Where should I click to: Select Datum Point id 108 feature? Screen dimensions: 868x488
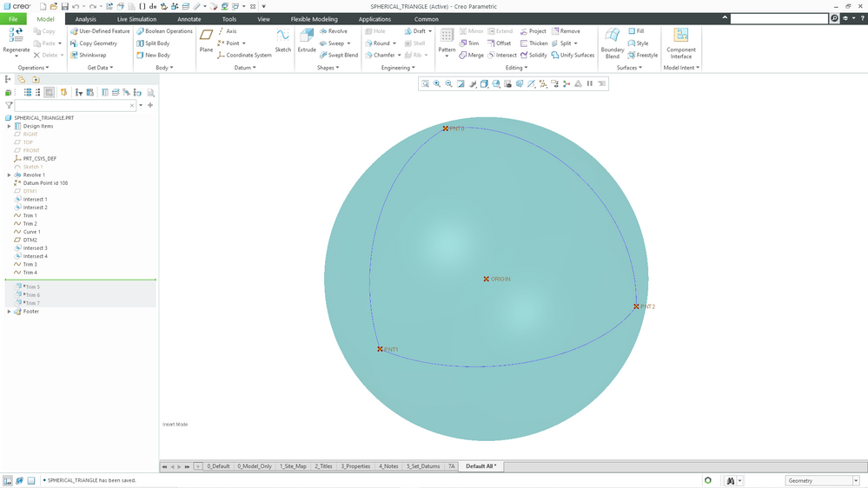click(45, 183)
